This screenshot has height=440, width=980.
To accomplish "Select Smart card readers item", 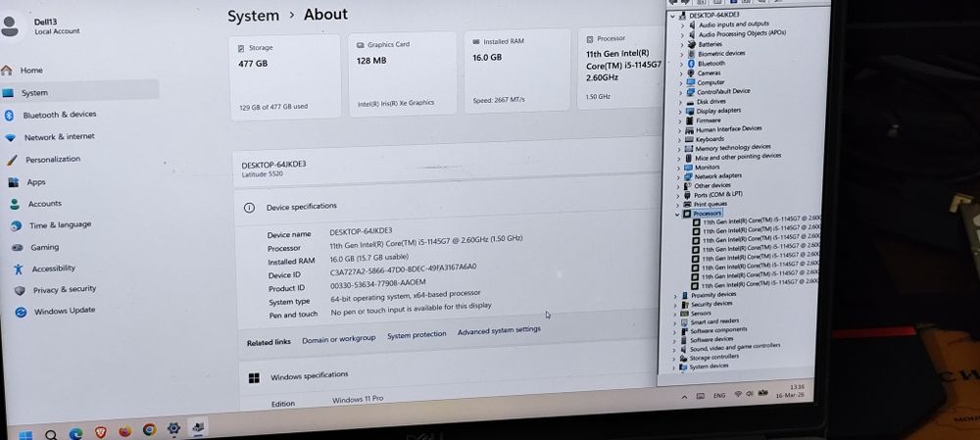I will click(x=714, y=321).
